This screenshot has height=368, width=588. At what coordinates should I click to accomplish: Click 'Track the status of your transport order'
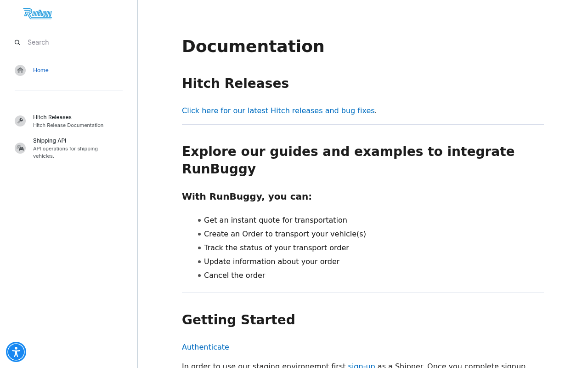point(277,247)
